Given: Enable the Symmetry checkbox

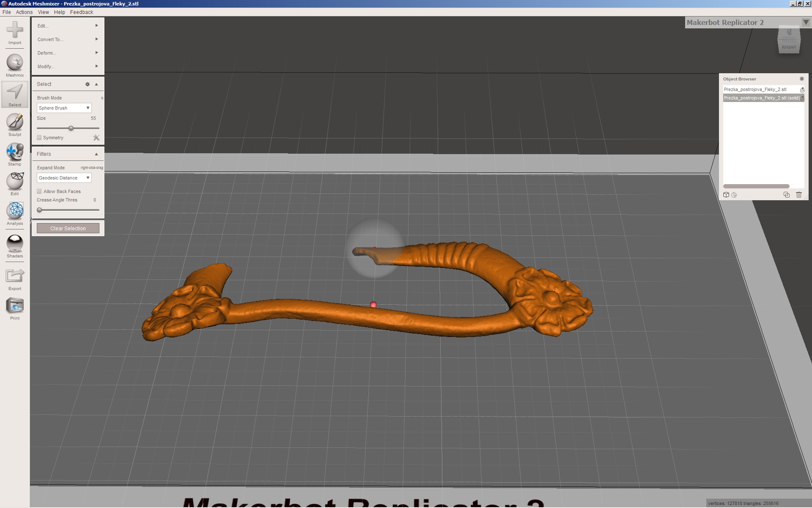Looking at the screenshot, I should [x=39, y=138].
